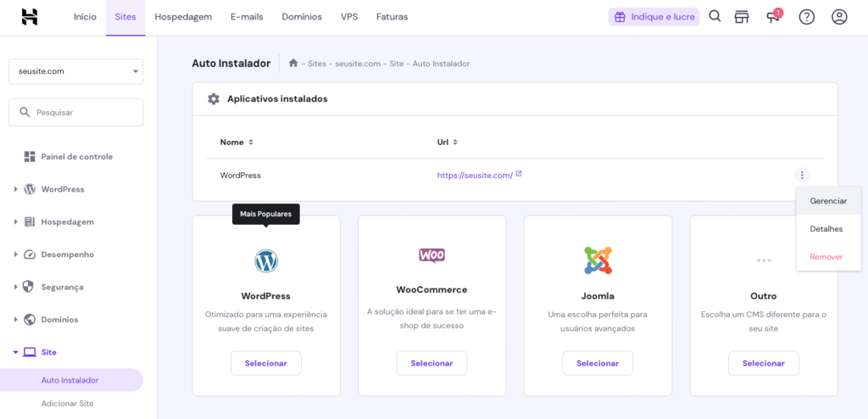
Task: Click the Hostinger logo icon
Action: (30, 17)
